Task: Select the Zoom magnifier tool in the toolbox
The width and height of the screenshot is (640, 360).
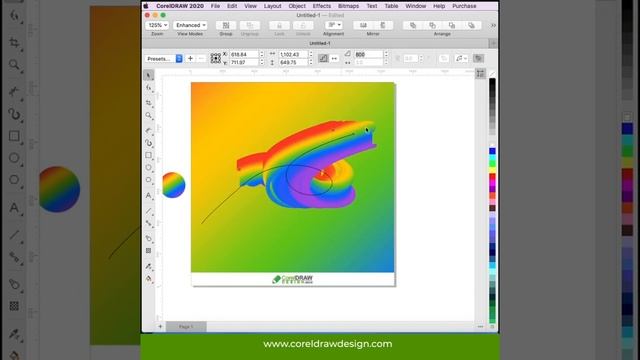Action: 149,116
